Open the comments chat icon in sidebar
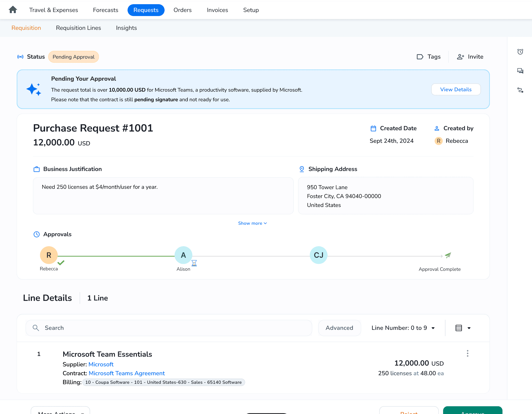 (x=520, y=71)
